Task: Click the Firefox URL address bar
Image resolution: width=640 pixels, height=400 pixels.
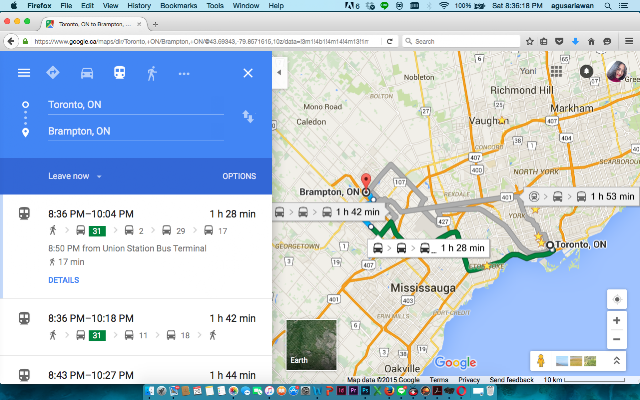Action: point(202,41)
